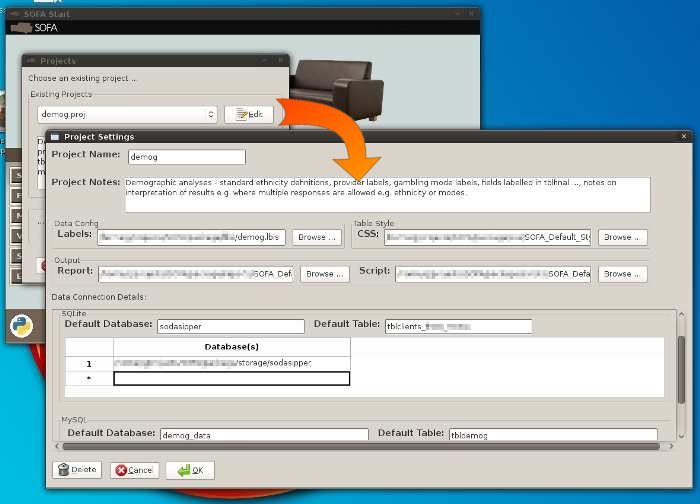Select database row 1 storage/sodasipper path

pyautogui.click(x=232, y=363)
